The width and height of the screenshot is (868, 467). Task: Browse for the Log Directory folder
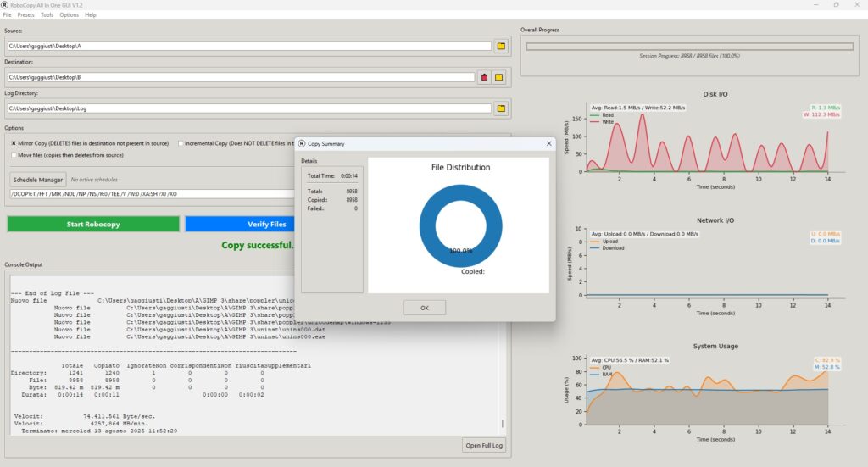tap(500, 108)
